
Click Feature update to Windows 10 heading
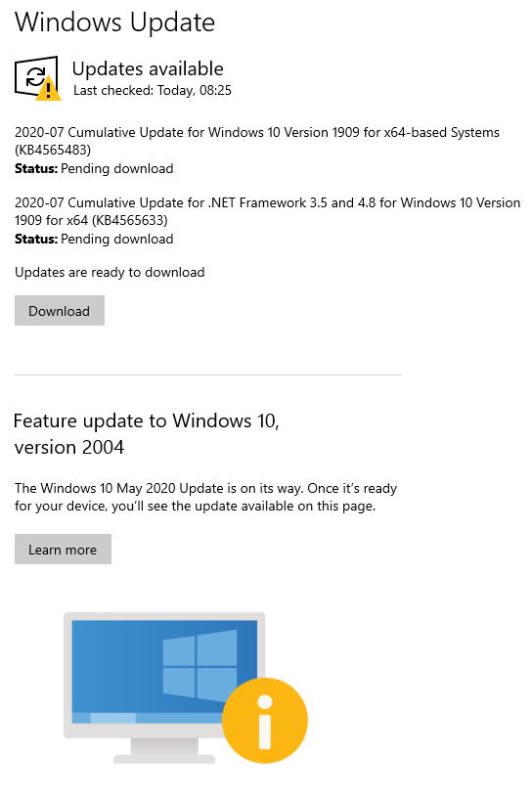pyautogui.click(x=147, y=434)
